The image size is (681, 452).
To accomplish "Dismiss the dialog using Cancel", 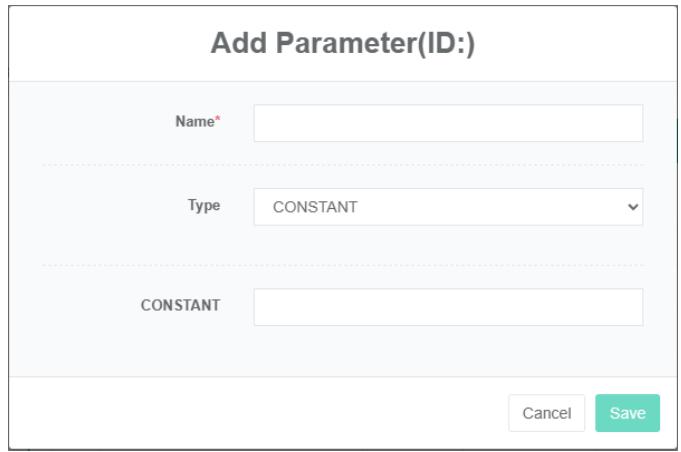I will [x=547, y=413].
